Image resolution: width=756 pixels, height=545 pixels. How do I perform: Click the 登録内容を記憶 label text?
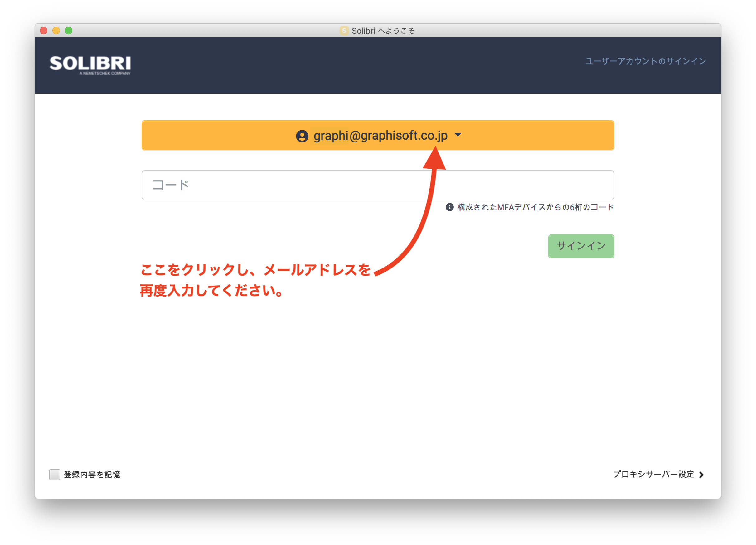coord(92,475)
